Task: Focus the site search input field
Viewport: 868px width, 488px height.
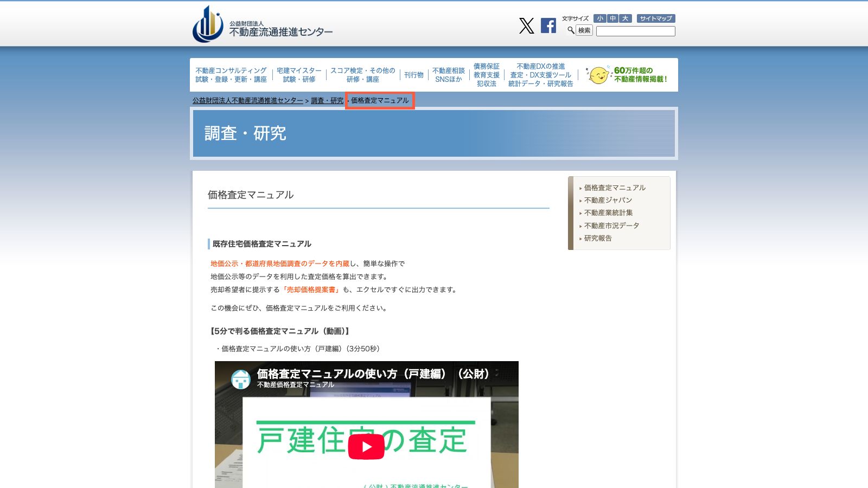Action: pos(636,31)
